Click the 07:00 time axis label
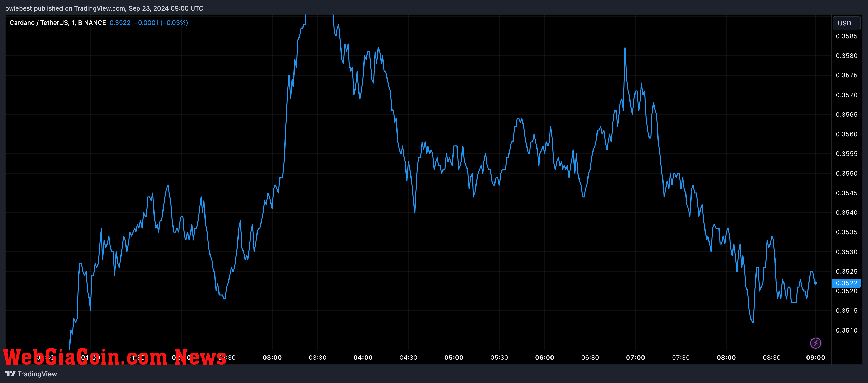868x383 pixels. [x=636, y=357]
